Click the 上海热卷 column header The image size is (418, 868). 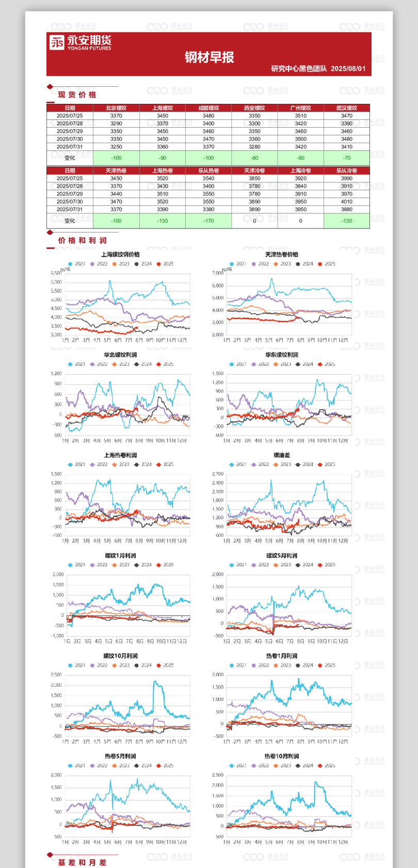163,171
